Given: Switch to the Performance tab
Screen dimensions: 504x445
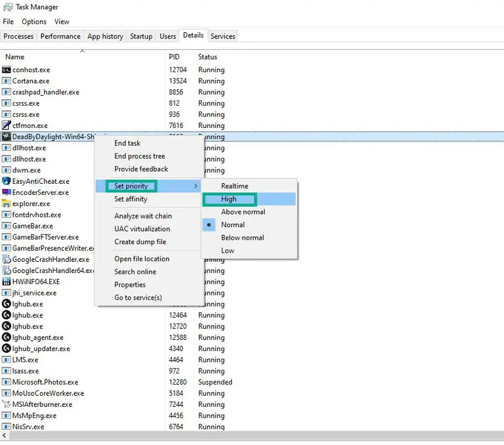Looking at the screenshot, I should [60, 36].
